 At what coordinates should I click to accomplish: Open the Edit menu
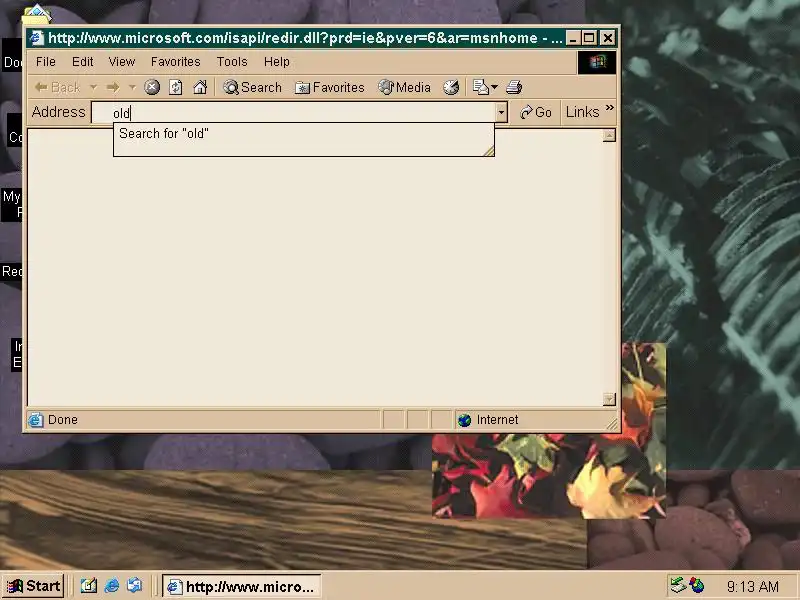click(83, 62)
